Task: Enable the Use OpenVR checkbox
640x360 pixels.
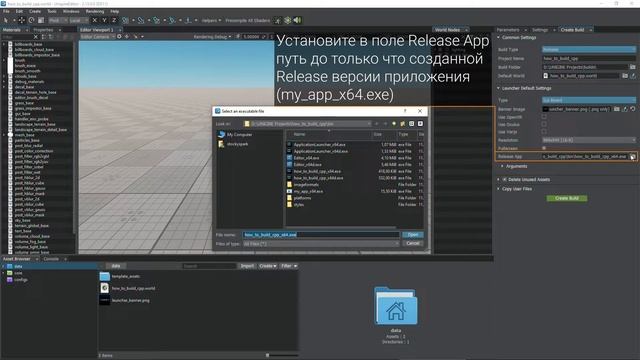Action: pyautogui.click(x=544, y=117)
